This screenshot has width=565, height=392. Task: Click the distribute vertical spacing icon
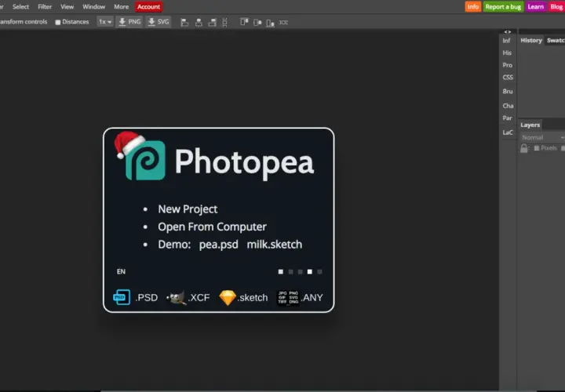225,22
